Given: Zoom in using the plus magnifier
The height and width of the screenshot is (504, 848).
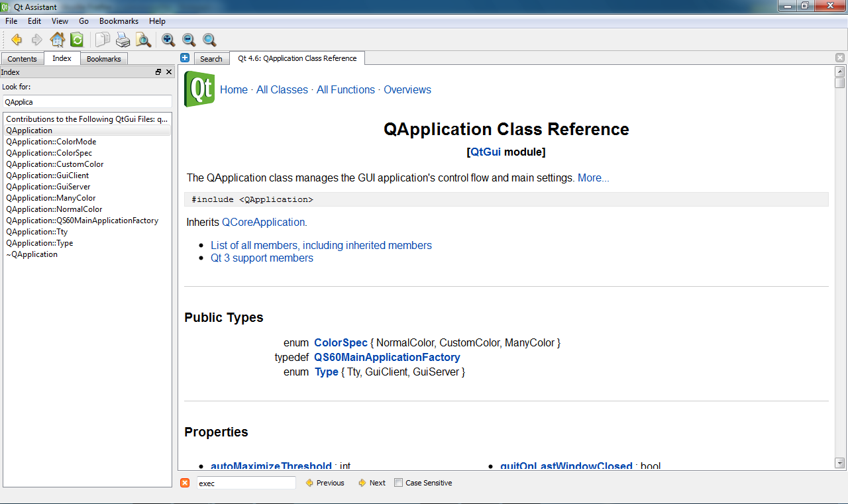Looking at the screenshot, I should pyautogui.click(x=168, y=40).
